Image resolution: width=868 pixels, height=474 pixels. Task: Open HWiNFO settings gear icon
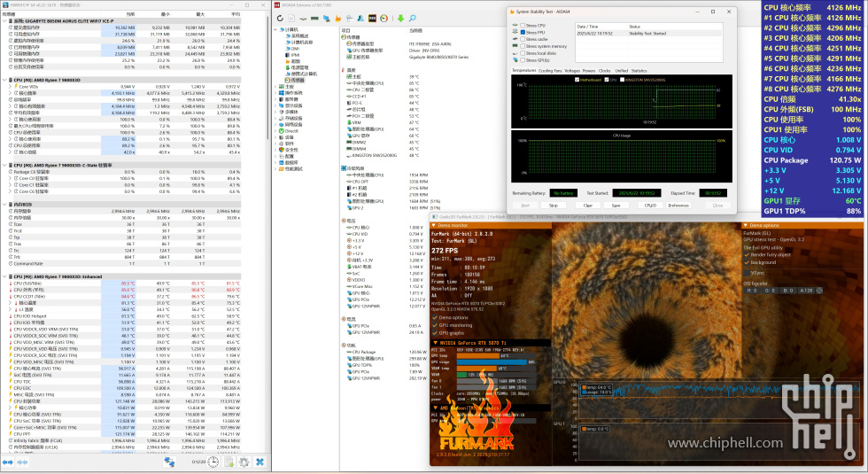[x=244, y=462]
